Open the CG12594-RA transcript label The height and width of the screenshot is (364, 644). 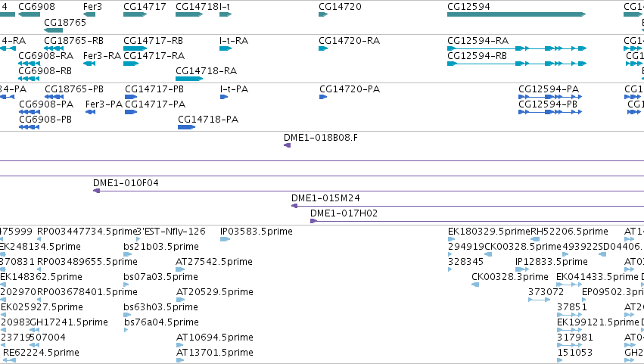[478, 41]
